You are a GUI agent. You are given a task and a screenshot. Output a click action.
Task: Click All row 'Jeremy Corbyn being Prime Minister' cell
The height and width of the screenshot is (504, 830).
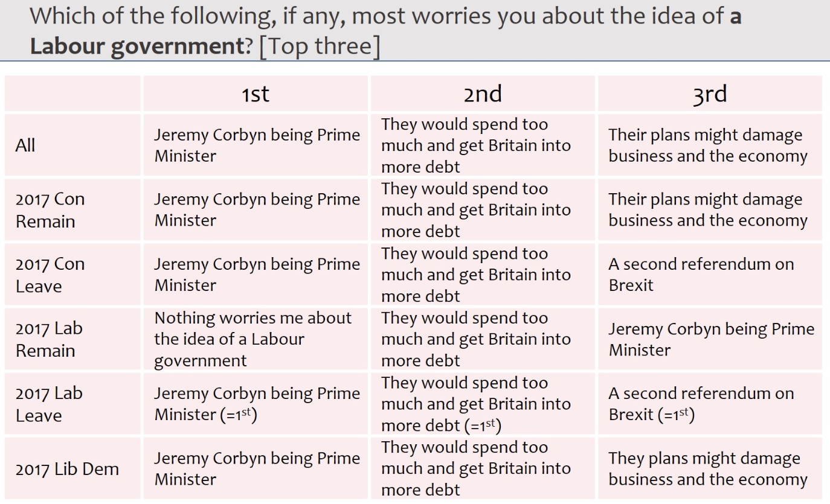tap(256, 145)
